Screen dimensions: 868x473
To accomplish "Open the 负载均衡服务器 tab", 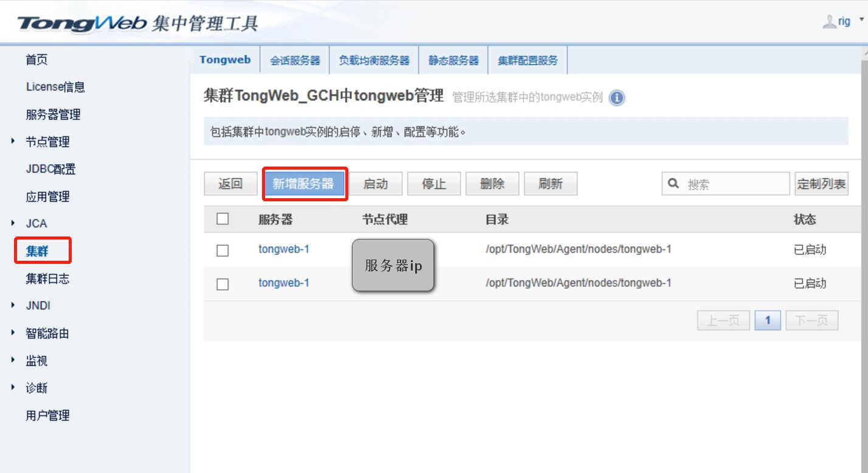I will point(374,60).
